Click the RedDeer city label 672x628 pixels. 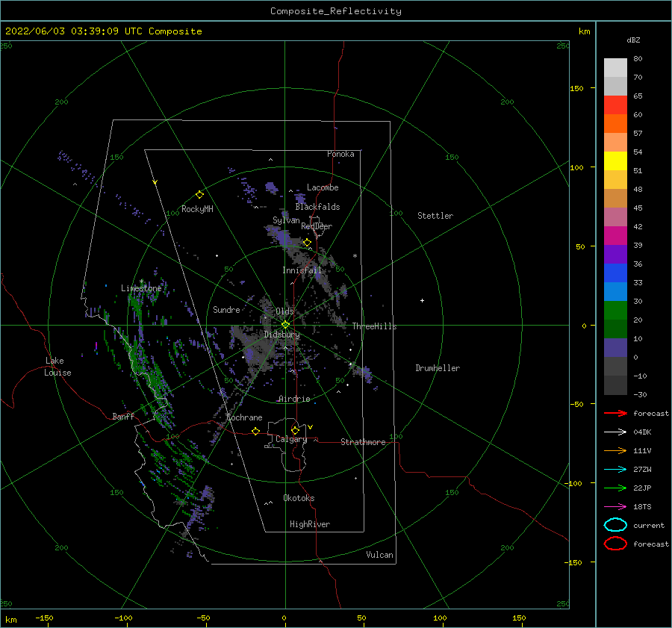317,226
